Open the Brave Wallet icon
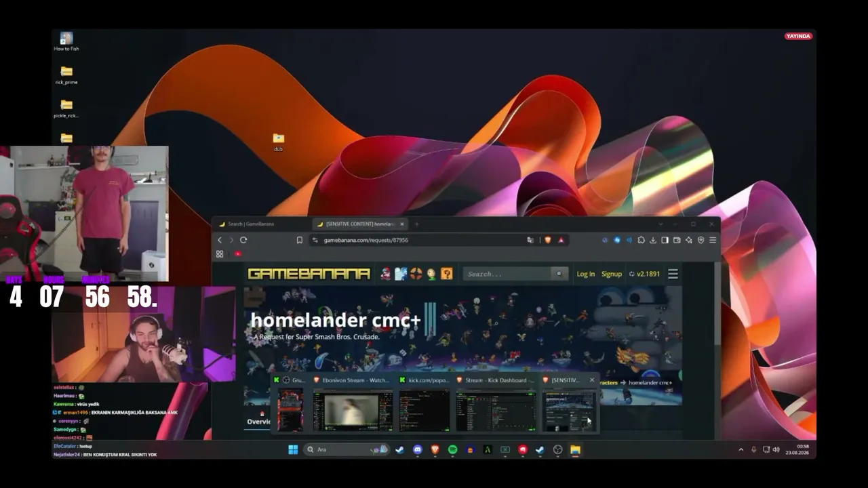The width and height of the screenshot is (868, 488). (677, 240)
